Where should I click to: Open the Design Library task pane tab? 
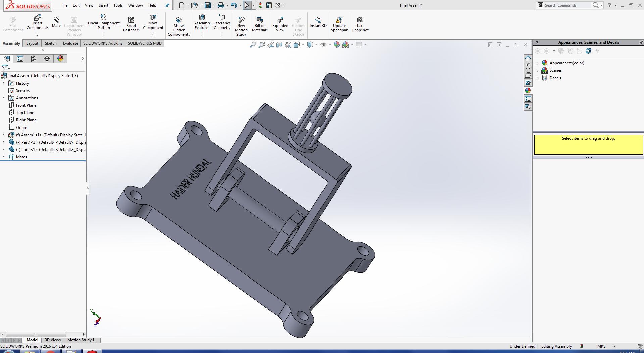pos(528,66)
